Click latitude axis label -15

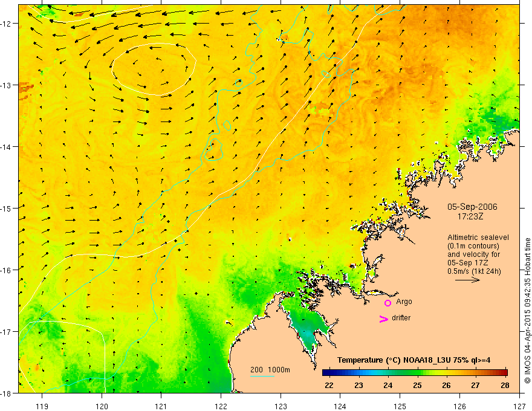coord(6,208)
